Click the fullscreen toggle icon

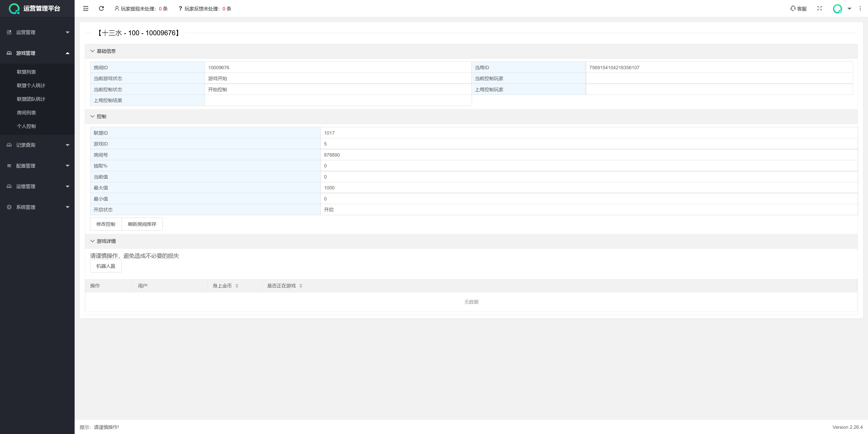pos(819,8)
